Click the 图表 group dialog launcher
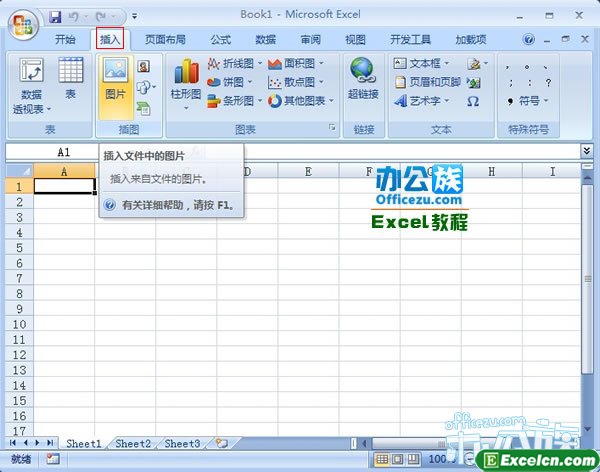600x472 pixels. tap(332, 127)
